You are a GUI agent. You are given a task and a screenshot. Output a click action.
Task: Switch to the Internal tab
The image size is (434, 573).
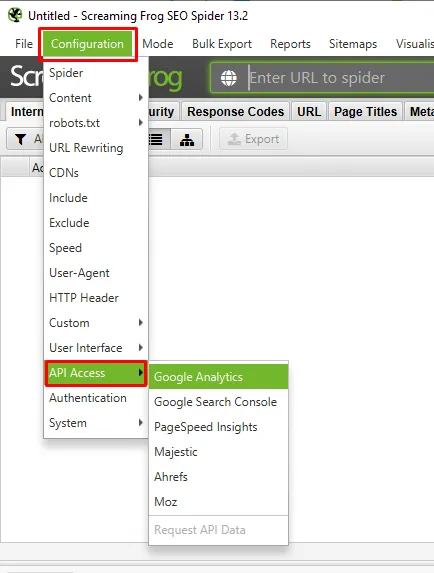tap(25, 111)
